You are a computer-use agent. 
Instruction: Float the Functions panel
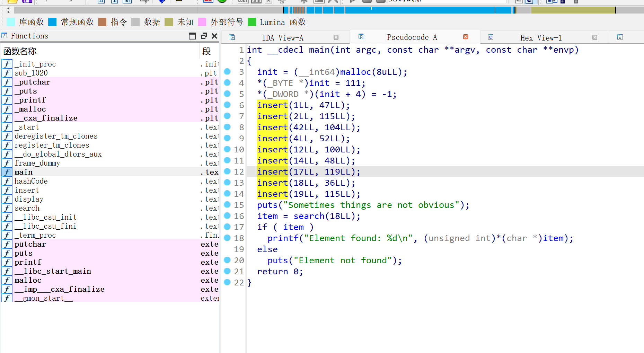(x=204, y=36)
